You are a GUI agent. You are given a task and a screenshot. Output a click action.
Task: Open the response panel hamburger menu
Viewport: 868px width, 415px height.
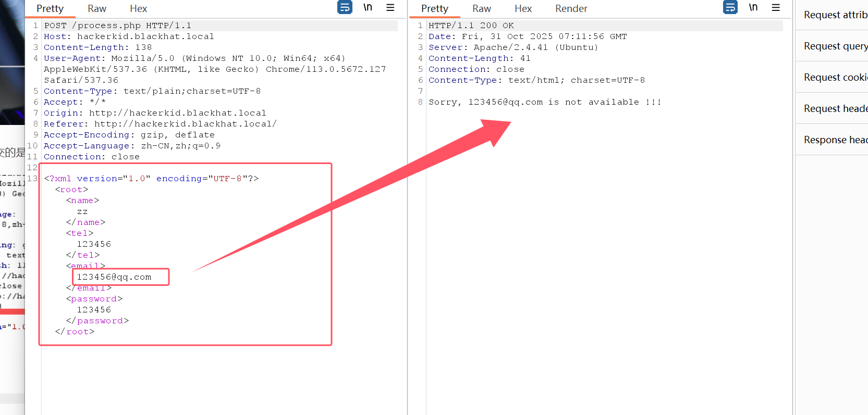[776, 7]
